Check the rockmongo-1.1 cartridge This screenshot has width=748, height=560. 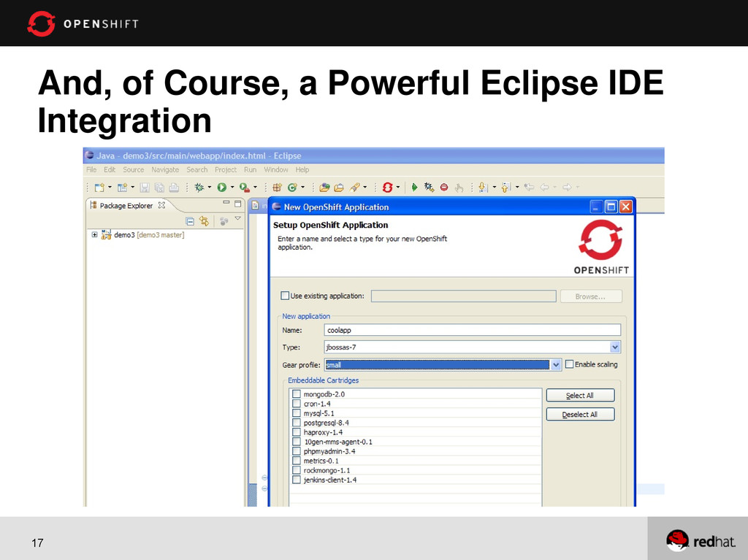point(297,470)
